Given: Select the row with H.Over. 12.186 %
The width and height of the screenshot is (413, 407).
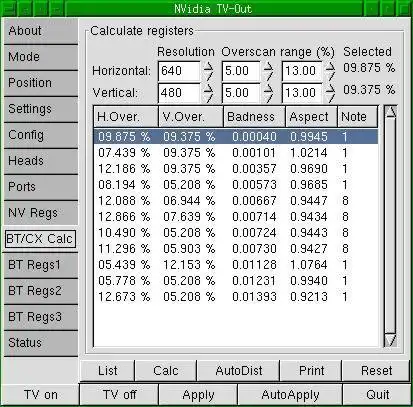Looking at the screenshot, I should 236,169.
